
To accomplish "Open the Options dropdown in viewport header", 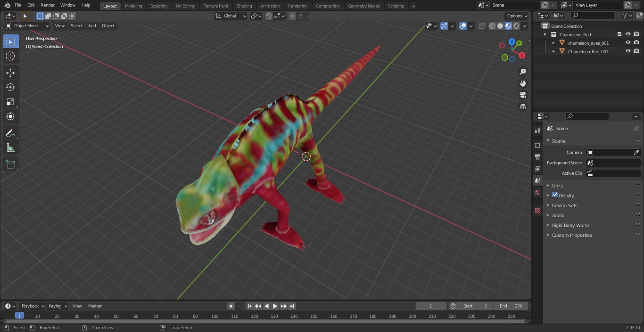I will tap(517, 16).
